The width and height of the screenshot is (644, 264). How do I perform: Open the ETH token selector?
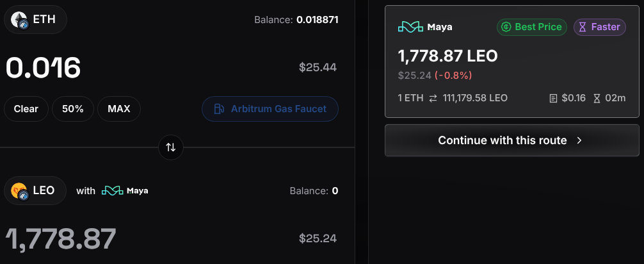(35, 19)
